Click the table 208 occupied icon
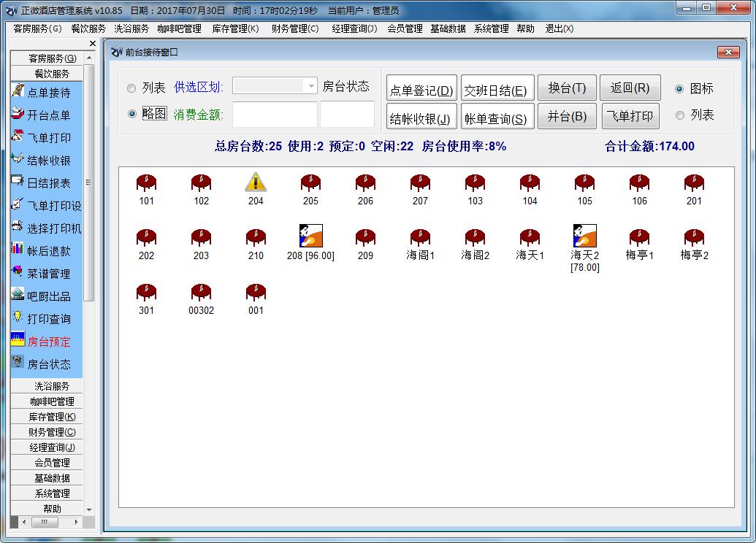 click(x=310, y=236)
